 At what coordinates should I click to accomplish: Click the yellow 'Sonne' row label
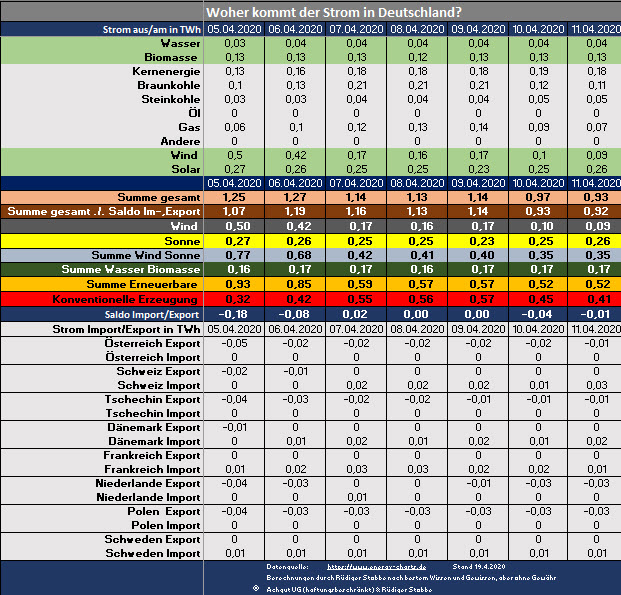click(x=179, y=241)
